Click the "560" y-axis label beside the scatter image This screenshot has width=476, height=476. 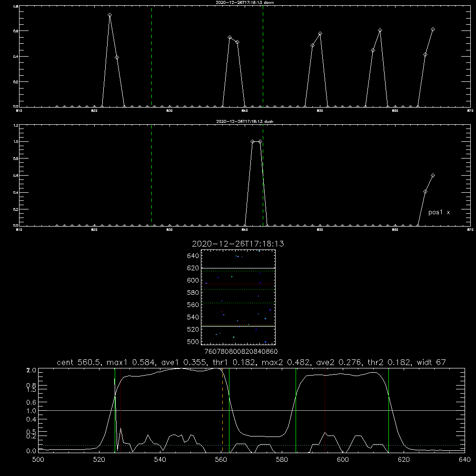coord(193,305)
